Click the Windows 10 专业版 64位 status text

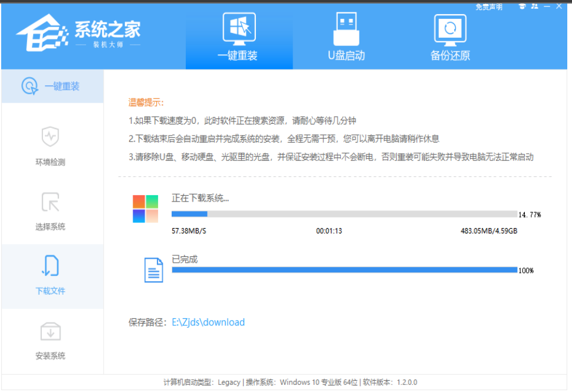(x=302, y=382)
